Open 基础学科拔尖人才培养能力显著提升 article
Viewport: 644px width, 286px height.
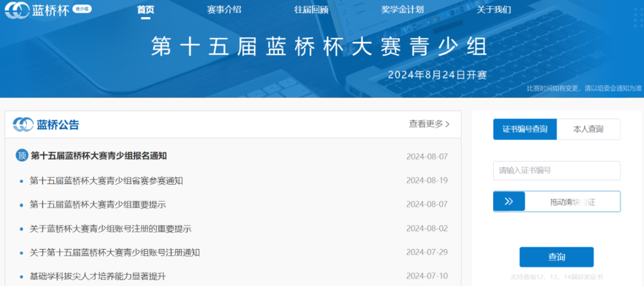98,276
